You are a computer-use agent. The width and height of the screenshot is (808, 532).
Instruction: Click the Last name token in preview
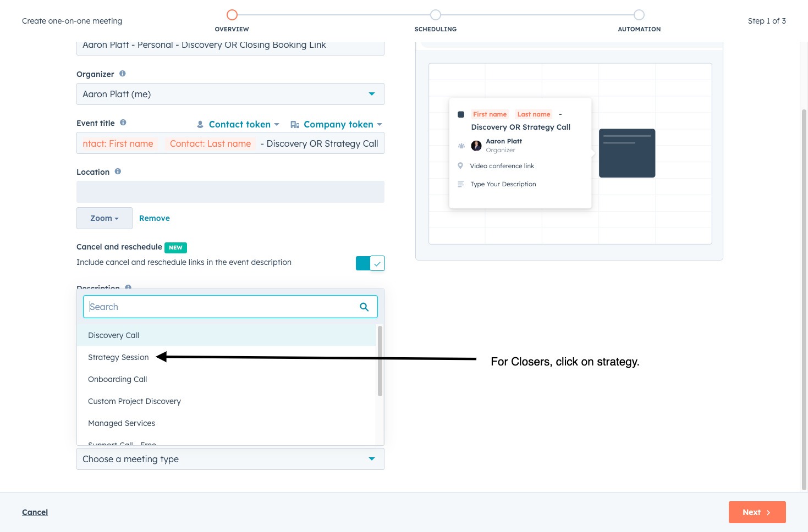[x=534, y=114]
